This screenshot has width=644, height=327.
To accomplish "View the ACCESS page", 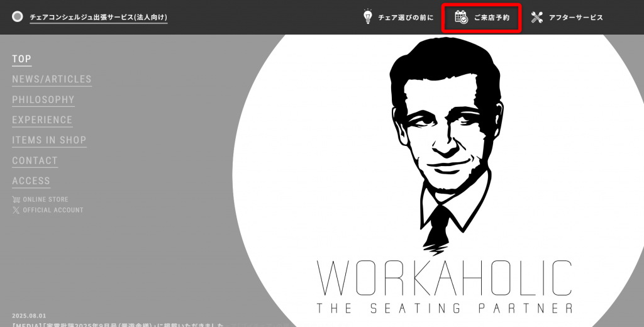I will [x=31, y=180].
